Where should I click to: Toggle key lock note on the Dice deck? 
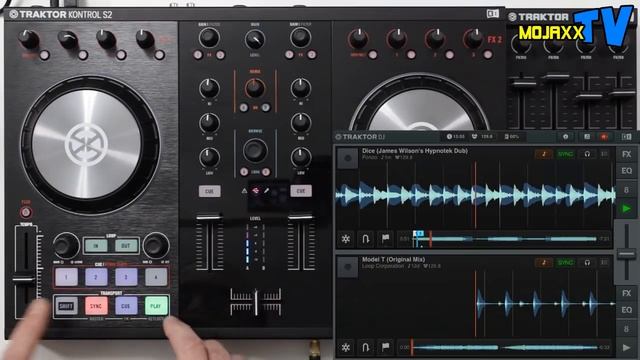pos(544,154)
